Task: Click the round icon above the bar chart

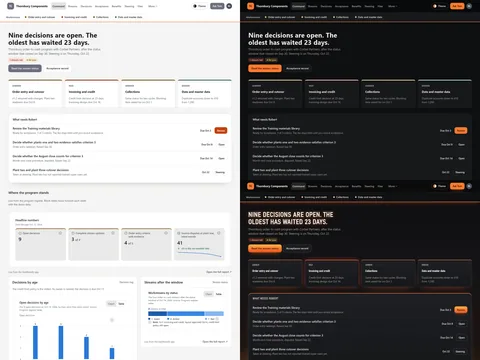Action: pyautogui.click(x=112, y=320)
